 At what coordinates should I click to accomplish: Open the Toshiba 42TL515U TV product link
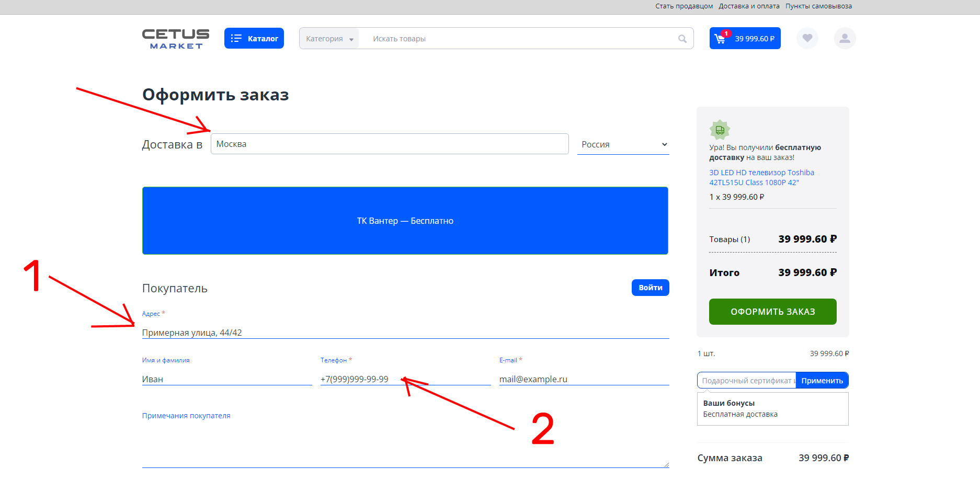click(x=761, y=177)
